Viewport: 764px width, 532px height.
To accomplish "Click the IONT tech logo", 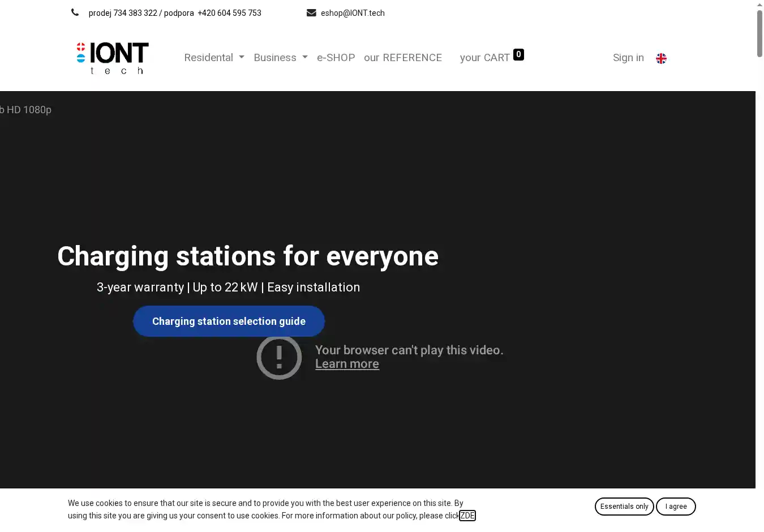I will (x=113, y=58).
